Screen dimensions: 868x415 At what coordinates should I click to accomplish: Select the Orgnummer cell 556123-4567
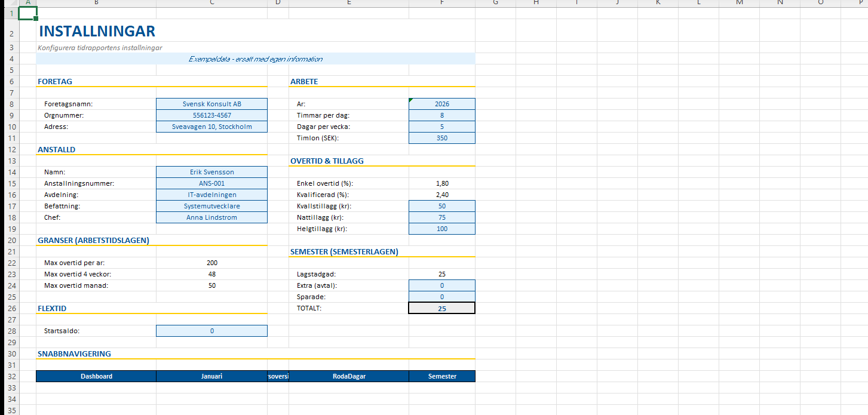pos(211,115)
